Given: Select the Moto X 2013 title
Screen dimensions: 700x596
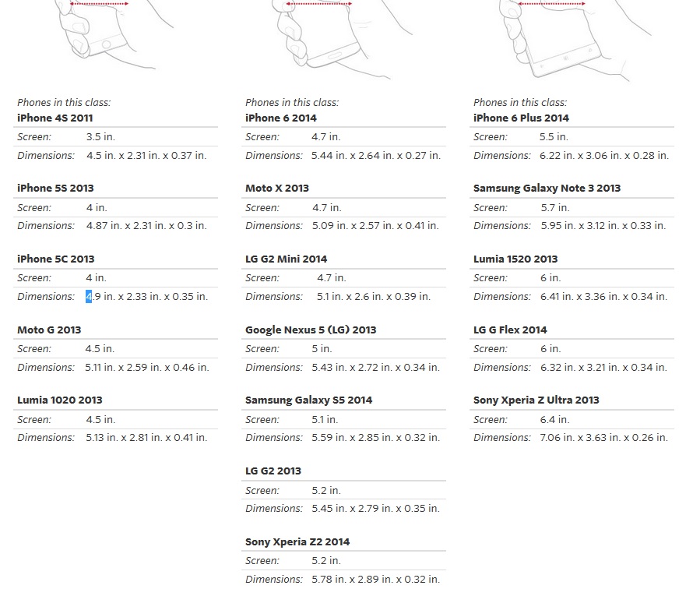Looking at the screenshot, I should pos(276,189).
